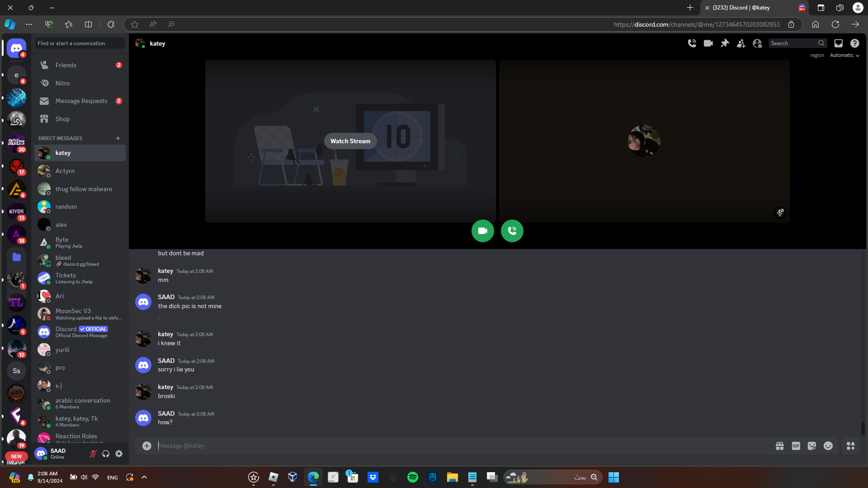The width and height of the screenshot is (868, 488).
Task: Open browser extensions
Action: (111, 24)
